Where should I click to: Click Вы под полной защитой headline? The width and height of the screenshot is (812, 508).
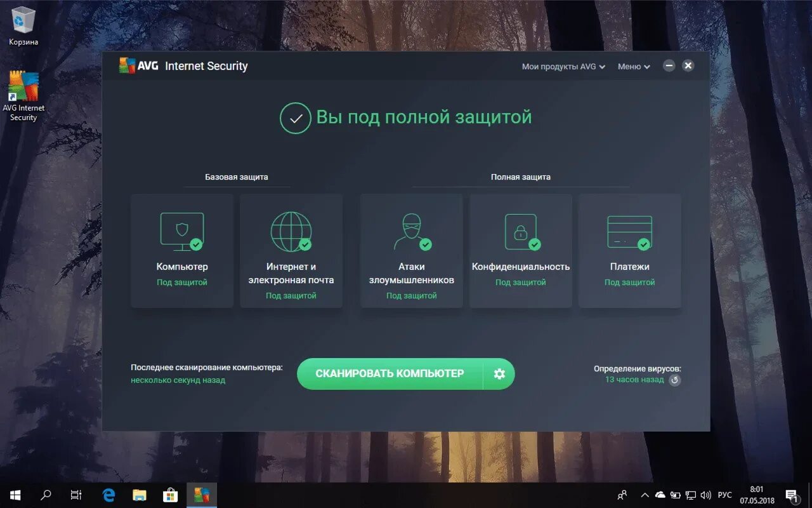coord(424,117)
